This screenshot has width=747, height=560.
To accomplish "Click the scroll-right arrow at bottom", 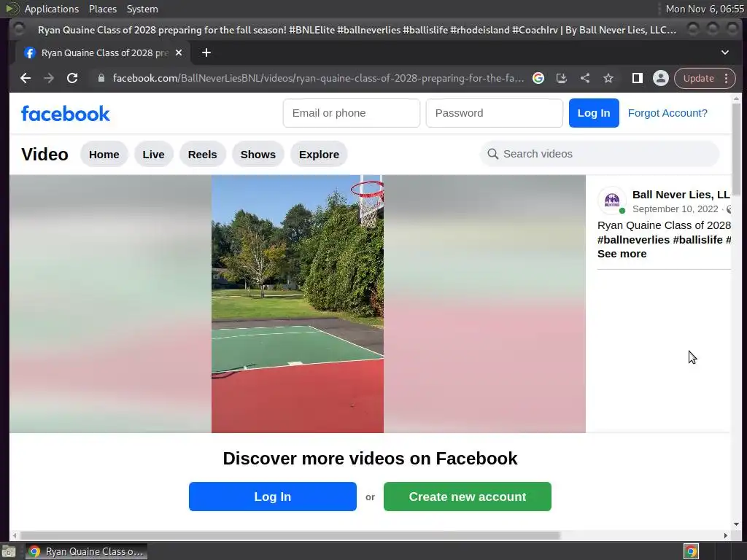I will click(725, 535).
